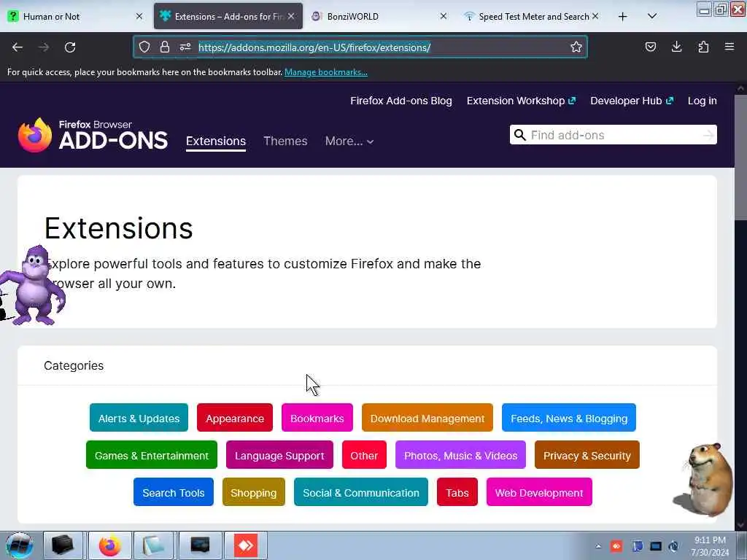
Task: Open the Windows Start orb
Action: coord(19,545)
